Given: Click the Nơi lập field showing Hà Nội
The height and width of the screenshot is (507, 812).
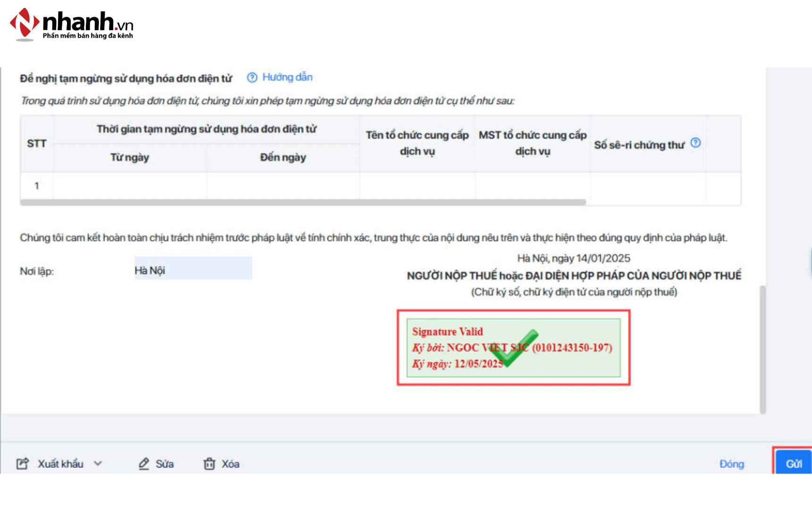Looking at the screenshot, I should [x=193, y=268].
